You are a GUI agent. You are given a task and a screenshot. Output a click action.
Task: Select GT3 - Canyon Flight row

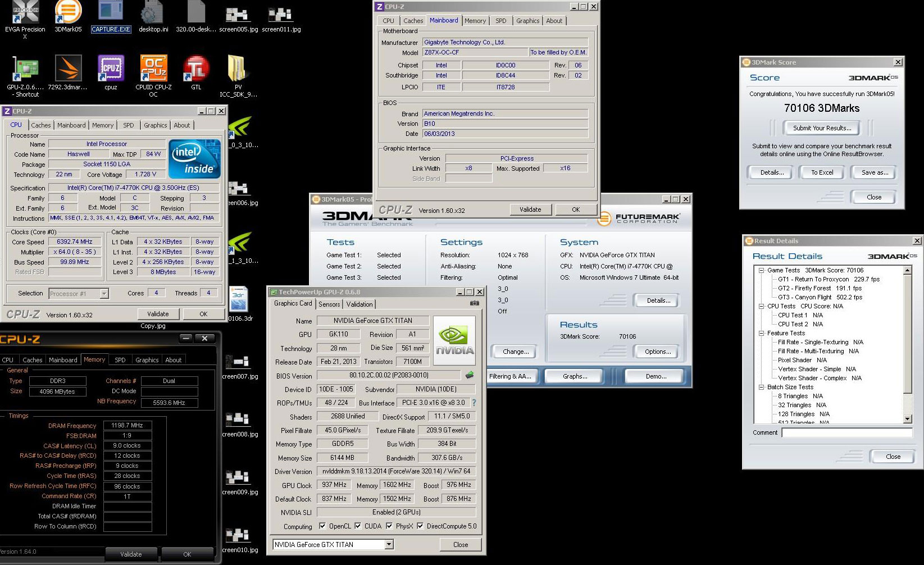[820, 297]
